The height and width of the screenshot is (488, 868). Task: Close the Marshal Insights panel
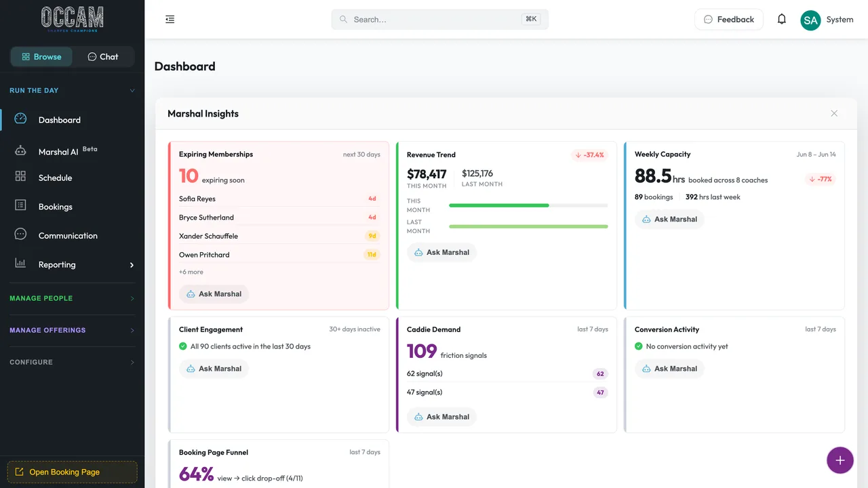[834, 113]
